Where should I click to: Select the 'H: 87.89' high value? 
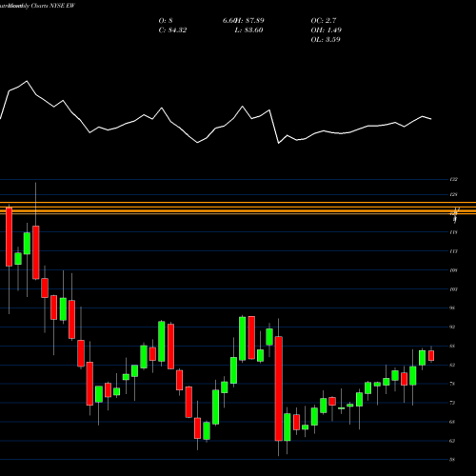point(250,21)
